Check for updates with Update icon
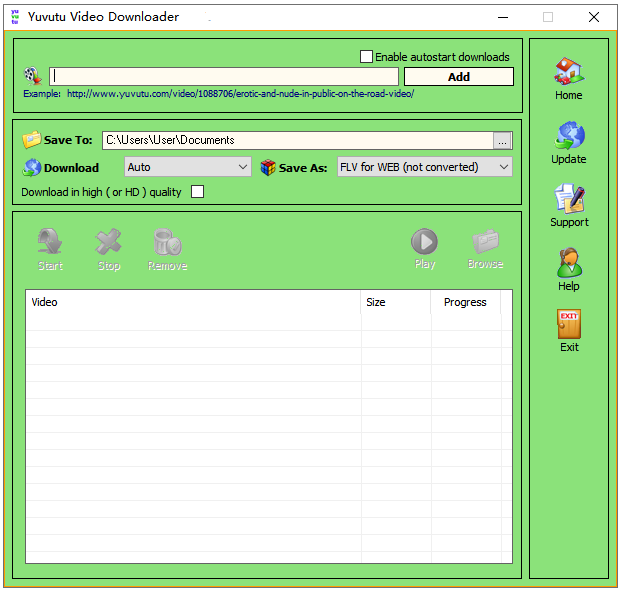Screen dimensions: 621x593 (x=569, y=135)
